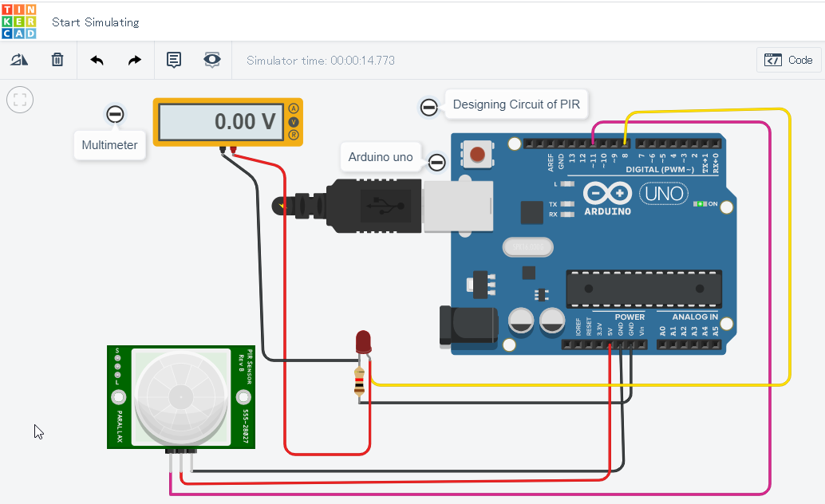This screenshot has width=825, height=504.
Task: Click the DIGITAL (PWM~) label
Action: pyautogui.click(x=660, y=169)
